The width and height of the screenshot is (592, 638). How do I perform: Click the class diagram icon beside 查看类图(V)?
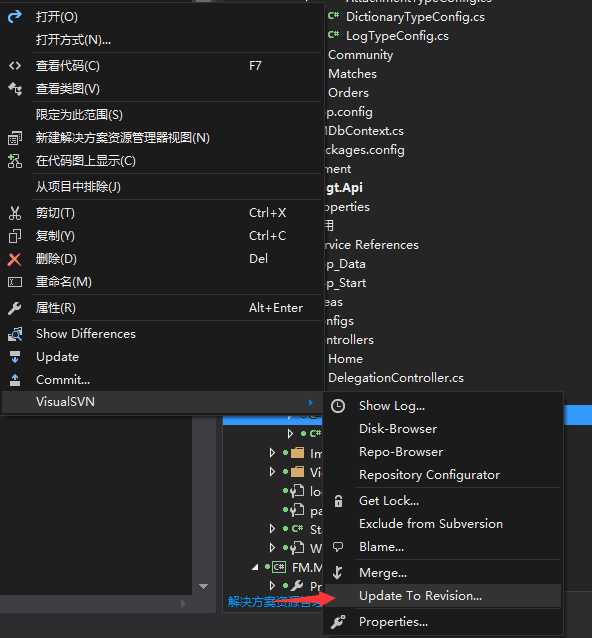[15, 89]
